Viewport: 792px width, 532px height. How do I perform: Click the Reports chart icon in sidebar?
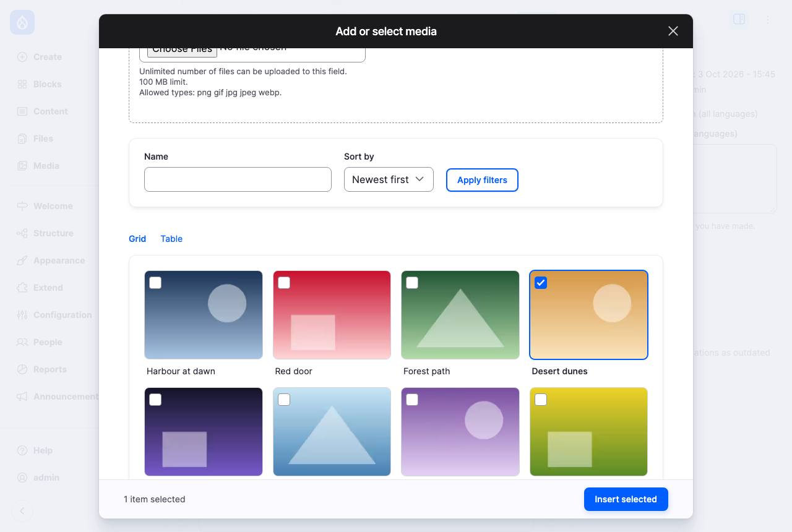(22, 369)
